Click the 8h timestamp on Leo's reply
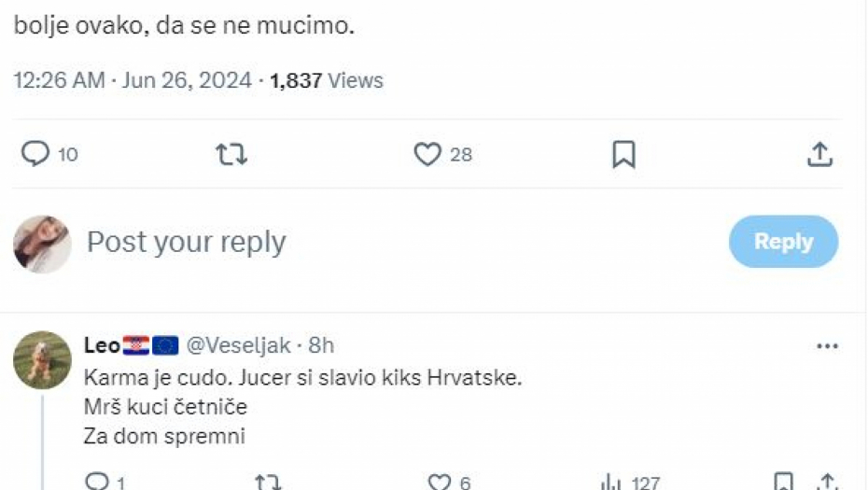The height and width of the screenshot is (490, 868). tap(321, 346)
